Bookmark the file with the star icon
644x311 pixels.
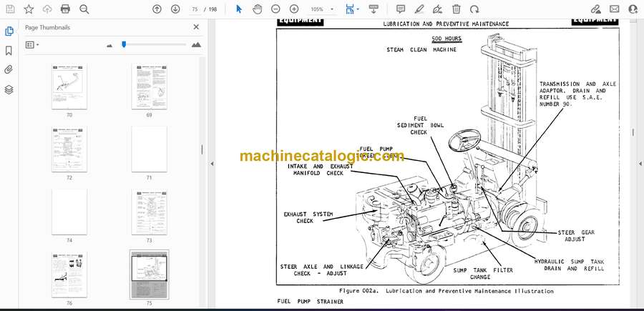click(x=29, y=9)
